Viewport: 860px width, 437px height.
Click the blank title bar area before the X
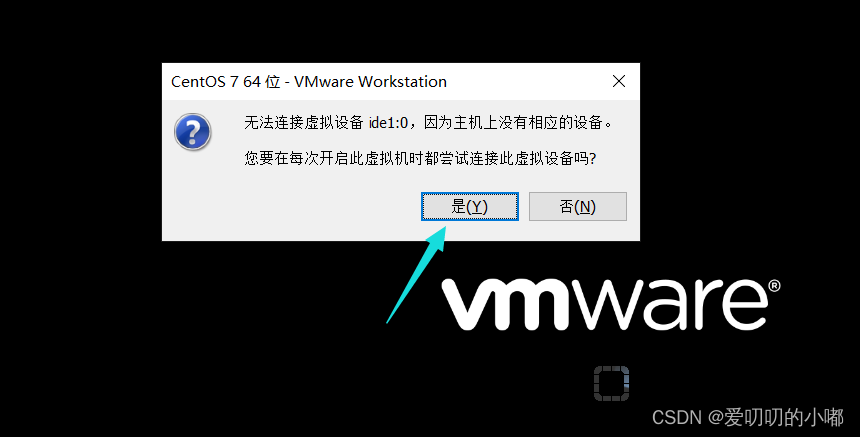527,82
